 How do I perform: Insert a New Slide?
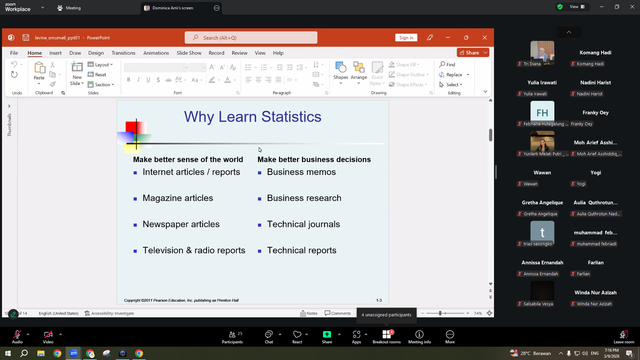77,73
